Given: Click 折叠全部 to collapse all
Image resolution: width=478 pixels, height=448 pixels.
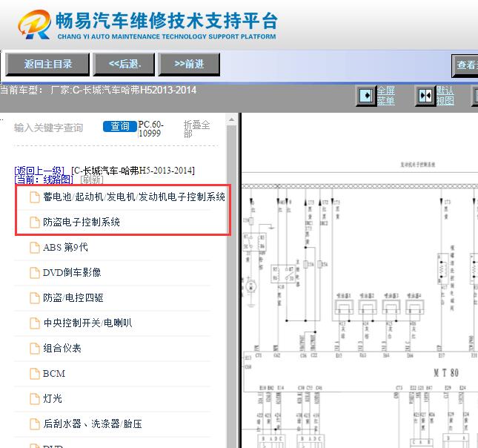Looking at the screenshot, I should click(196, 129).
